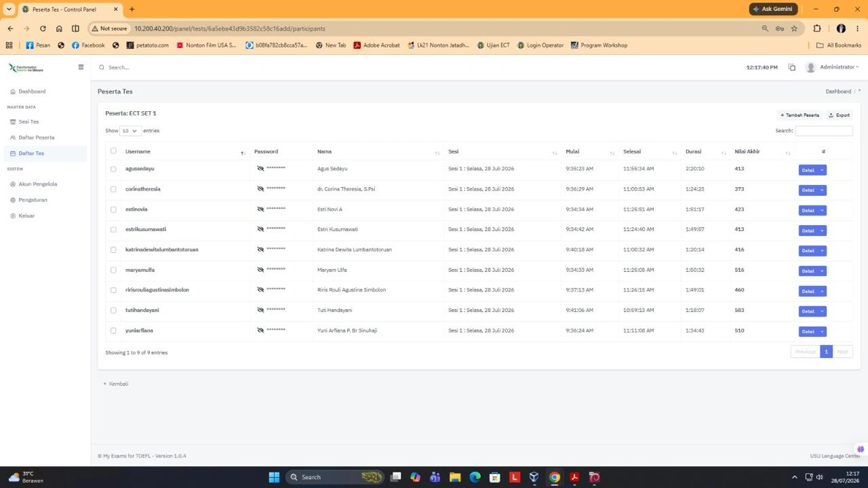Bookmark this page with the star icon
Viewport: 868px width, 488px height.
pyautogui.click(x=794, y=28)
